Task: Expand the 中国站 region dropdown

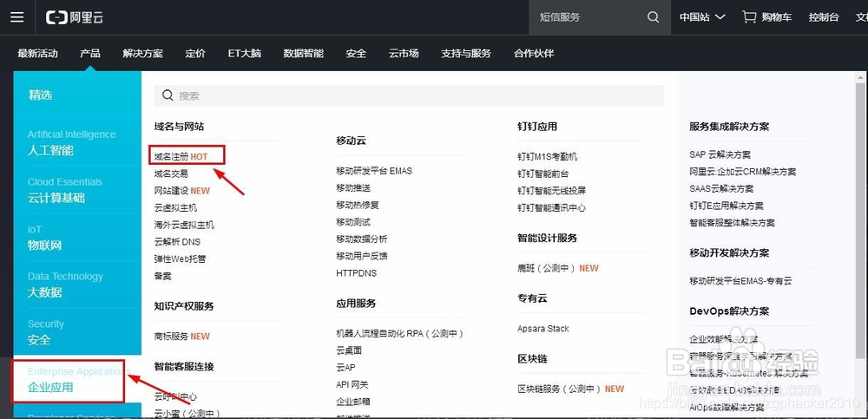Action: (702, 17)
